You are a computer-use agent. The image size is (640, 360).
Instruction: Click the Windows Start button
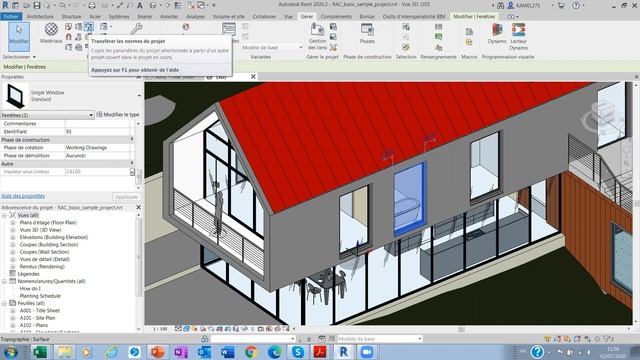point(10,352)
